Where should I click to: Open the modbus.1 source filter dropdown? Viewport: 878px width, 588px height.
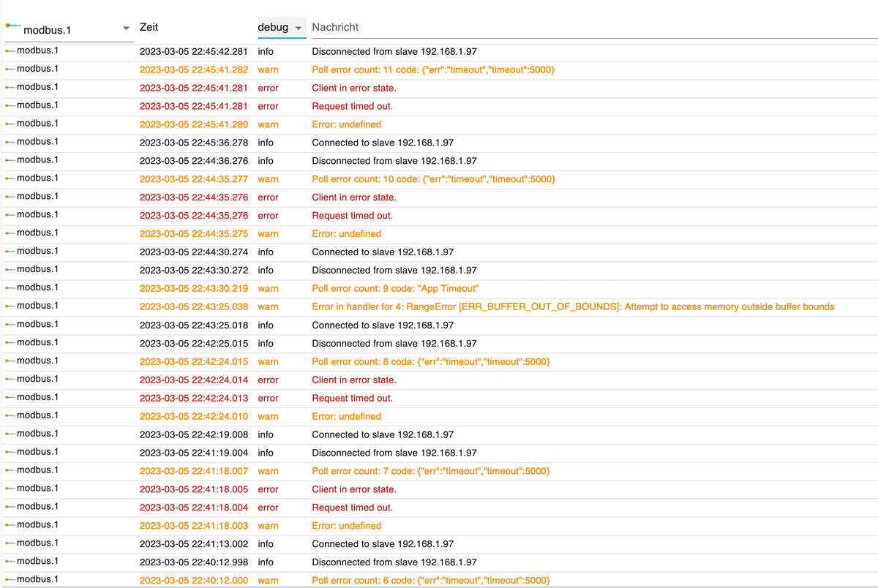click(68, 29)
